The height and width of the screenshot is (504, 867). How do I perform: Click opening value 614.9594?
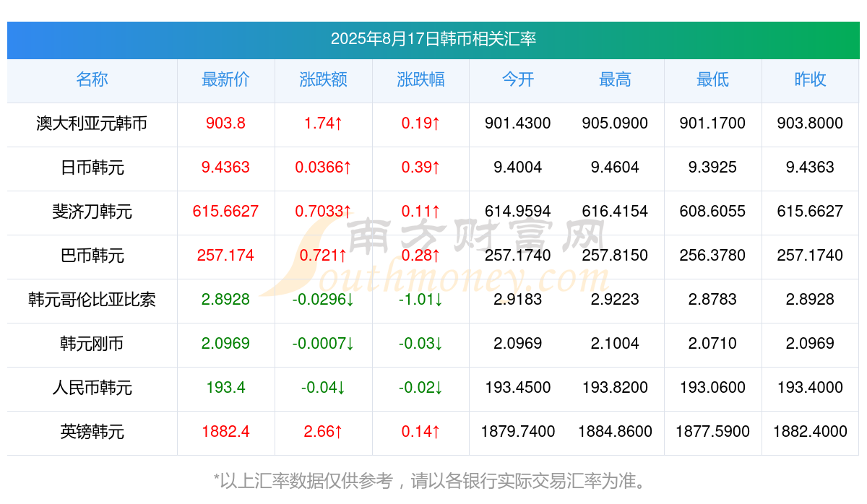click(518, 212)
